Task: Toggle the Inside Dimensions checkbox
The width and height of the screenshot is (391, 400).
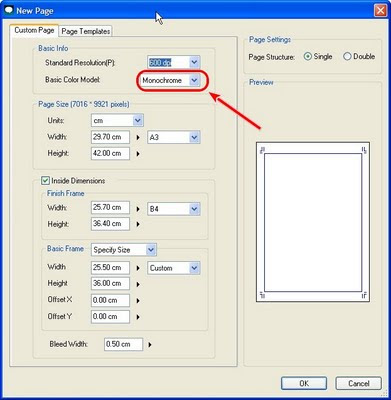Action: point(45,181)
